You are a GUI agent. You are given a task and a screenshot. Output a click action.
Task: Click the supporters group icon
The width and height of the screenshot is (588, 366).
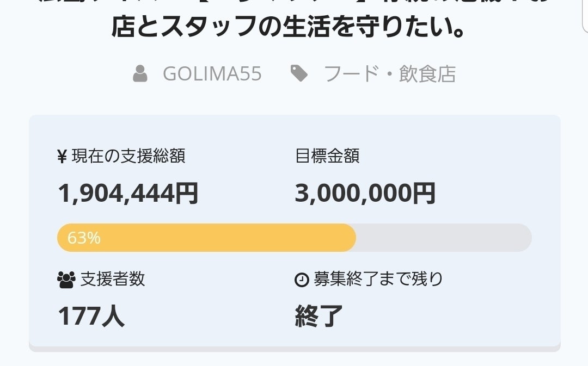point(66,280)
